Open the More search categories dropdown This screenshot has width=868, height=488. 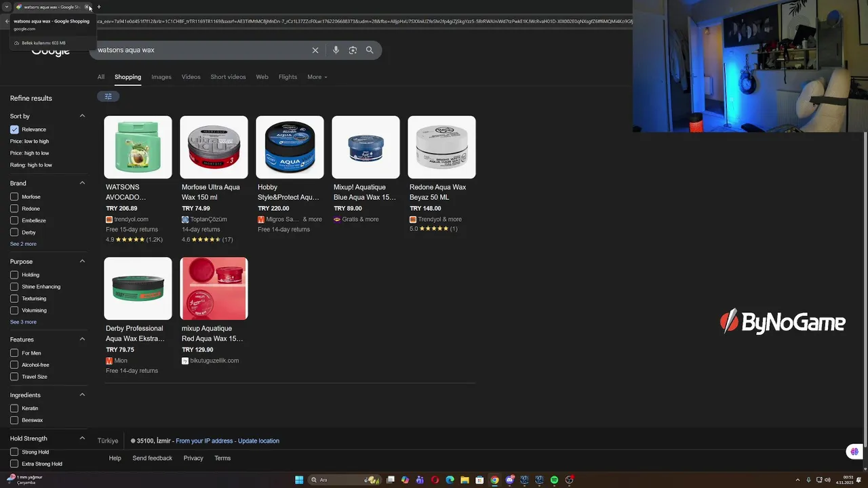(317, 77)
